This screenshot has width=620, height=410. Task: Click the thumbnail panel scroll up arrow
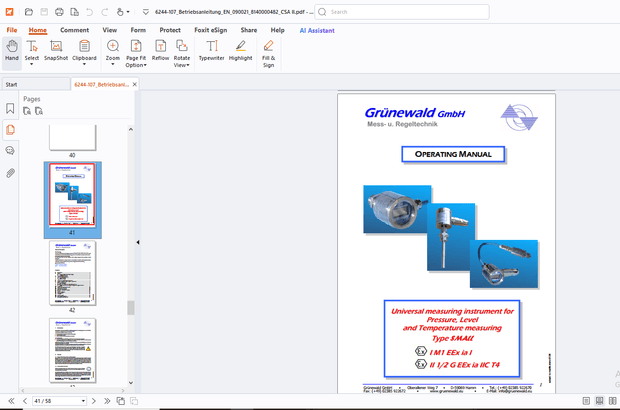(x=130, y=129)
